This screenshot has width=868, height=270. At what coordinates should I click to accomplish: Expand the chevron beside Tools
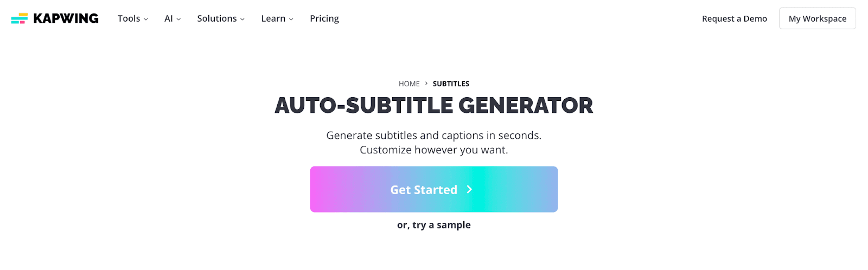point(146,19)
